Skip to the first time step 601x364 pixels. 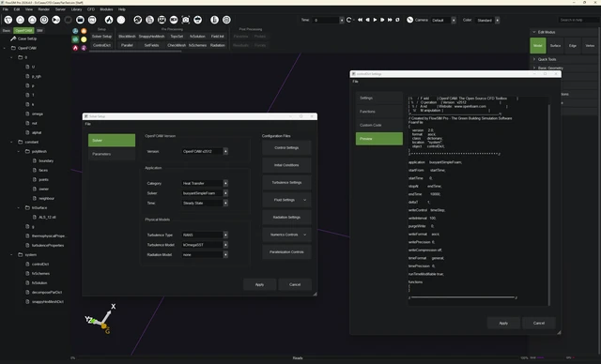click(361, 20)
